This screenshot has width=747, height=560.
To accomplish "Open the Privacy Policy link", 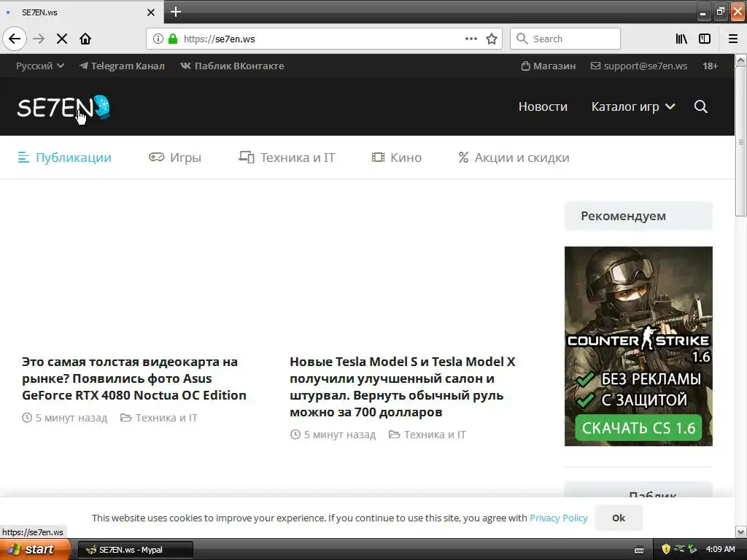I will pyautogui.click(x=559, y=518).
